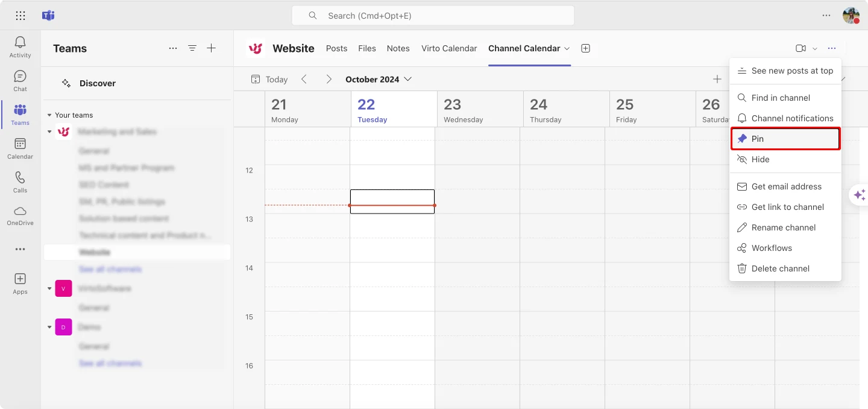Viewport: 868px width, 409px height.
Task: Open more apps ellipsis in left rail
Action: pyautogui.click(x=20, y=249)
